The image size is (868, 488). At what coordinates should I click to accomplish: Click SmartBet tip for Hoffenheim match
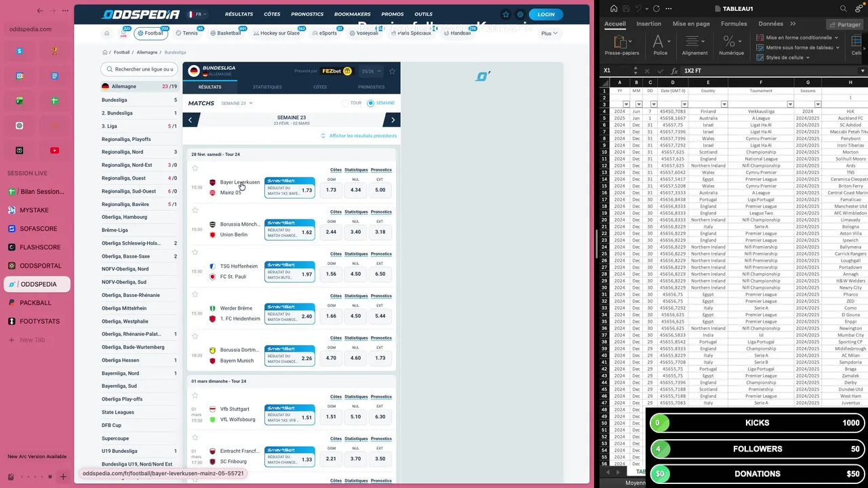pos(290,271)
